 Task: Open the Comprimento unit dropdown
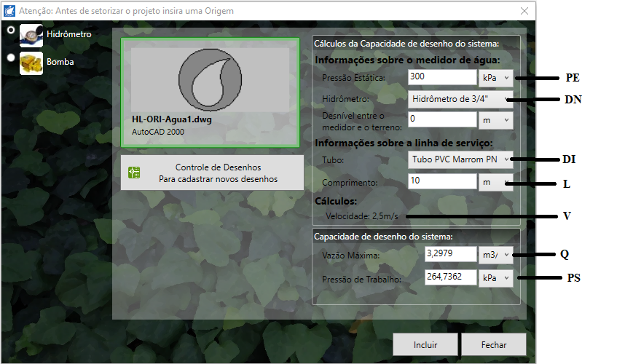coord(496,182)
